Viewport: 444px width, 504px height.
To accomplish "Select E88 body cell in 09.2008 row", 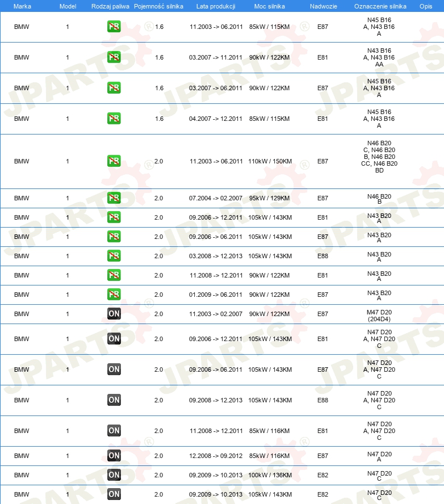I will point(322,400).
